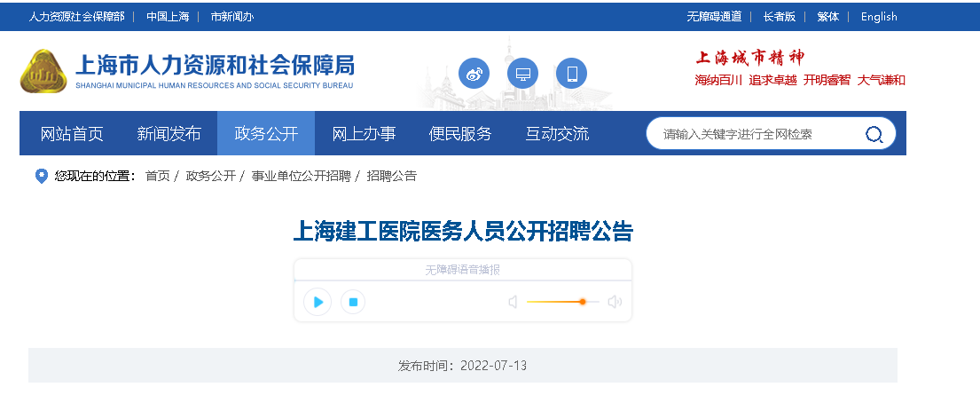This screenshot has height=395, width=980.
Task: Click the article title 上海建工医院医务人员公开招聘公告
Action: pyautogui.click(x=463, y=231)
